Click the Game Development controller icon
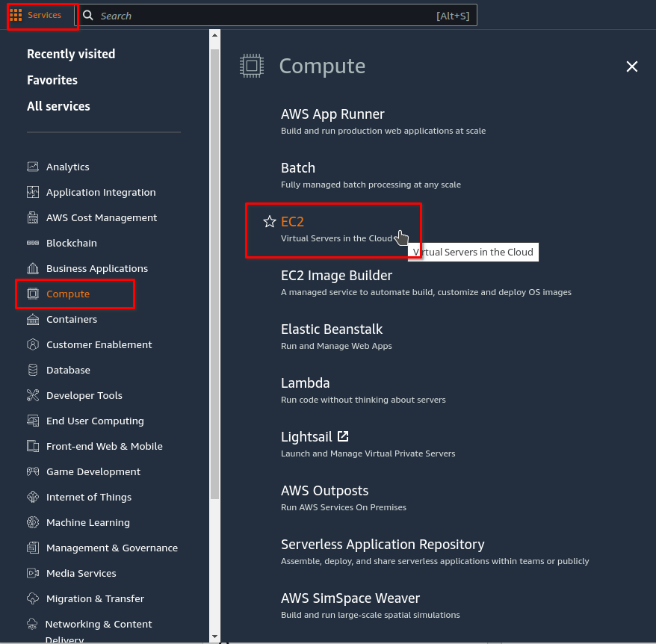The width and height of the screenshot is (656, 644). 33,471
